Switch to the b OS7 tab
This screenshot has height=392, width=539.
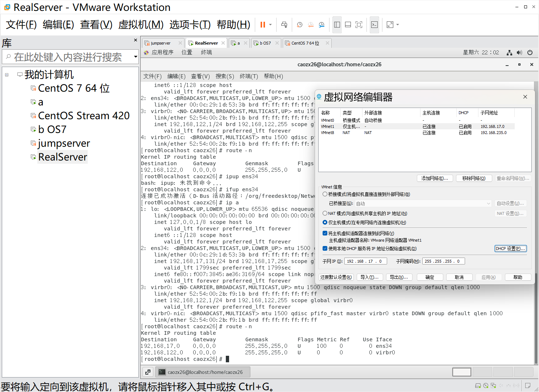(265, 43)
